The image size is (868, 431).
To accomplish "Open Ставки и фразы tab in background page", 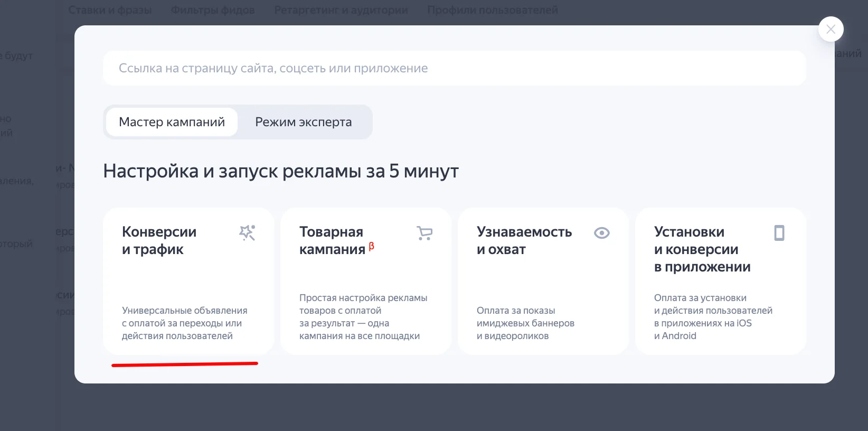I will pos(110,10).
